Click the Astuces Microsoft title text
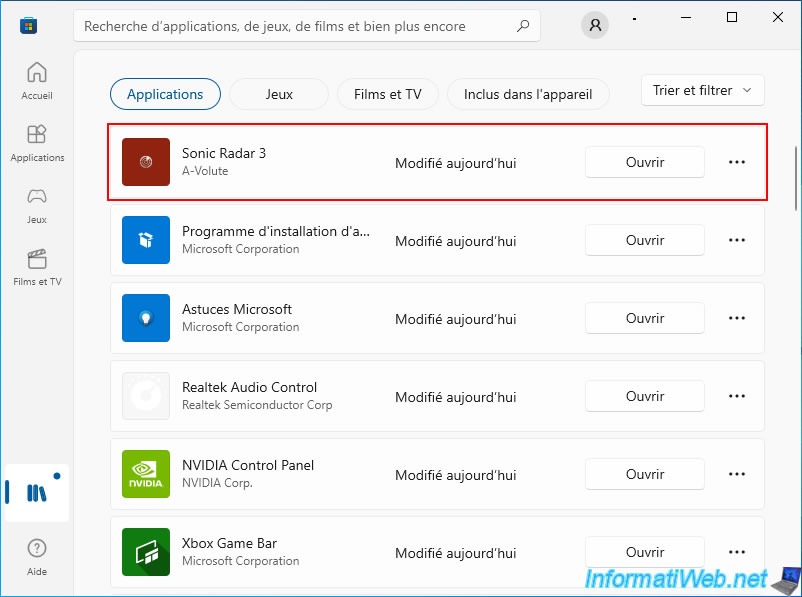Screen dimensions: 802x597 (237, 309)
